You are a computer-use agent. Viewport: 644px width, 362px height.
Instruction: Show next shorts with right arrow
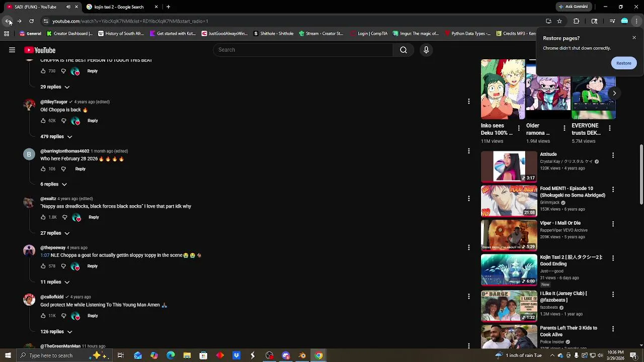pos(614,93)
